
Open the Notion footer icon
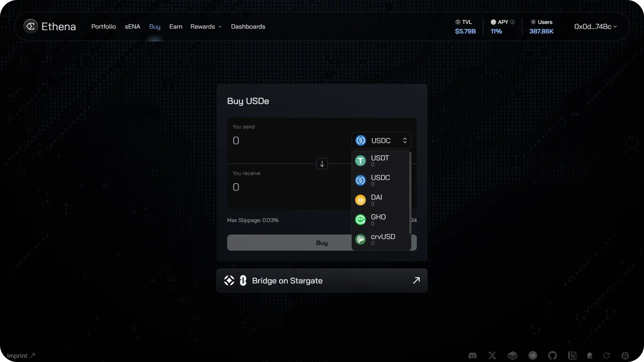pos(572,356)
